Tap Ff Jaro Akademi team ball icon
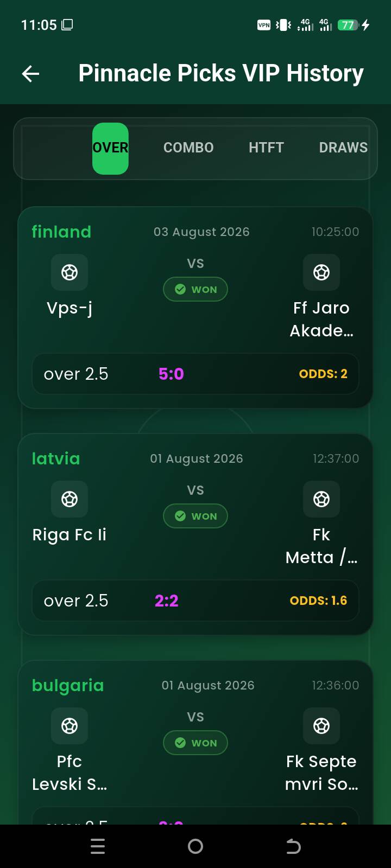The image size is (391, 868). 321,272
